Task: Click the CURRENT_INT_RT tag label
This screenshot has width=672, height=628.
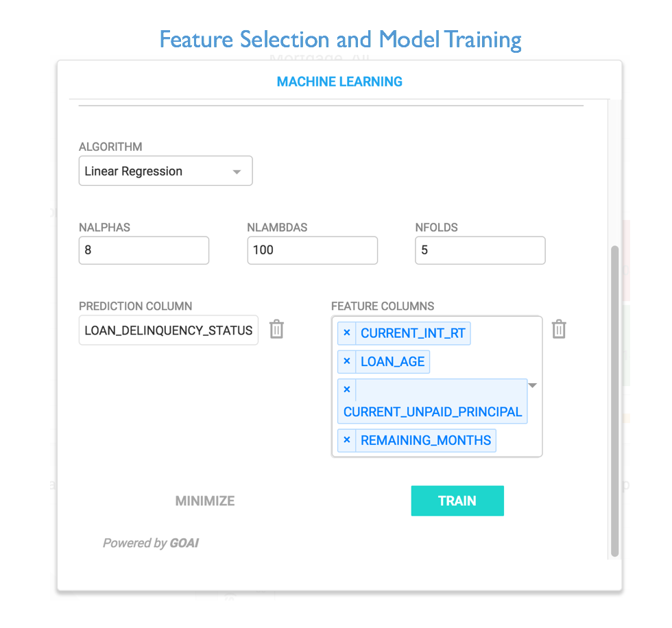Action: (413, 333)
